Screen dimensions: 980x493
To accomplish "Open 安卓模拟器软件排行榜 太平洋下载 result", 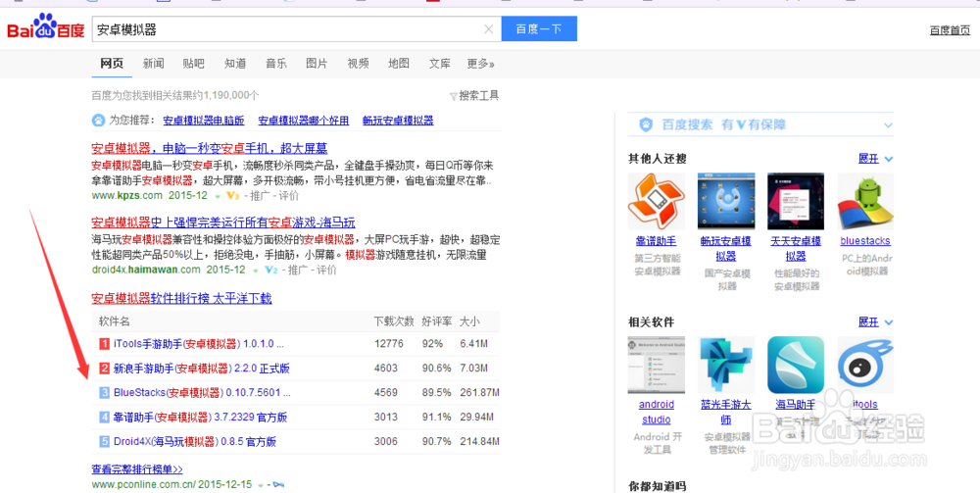I will click(182, 298).
